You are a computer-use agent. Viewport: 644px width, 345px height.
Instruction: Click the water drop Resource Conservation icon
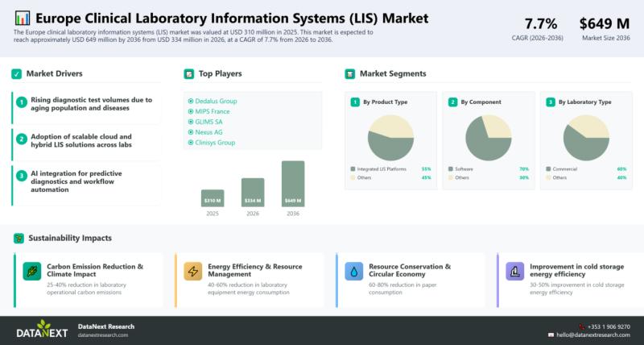354,272
